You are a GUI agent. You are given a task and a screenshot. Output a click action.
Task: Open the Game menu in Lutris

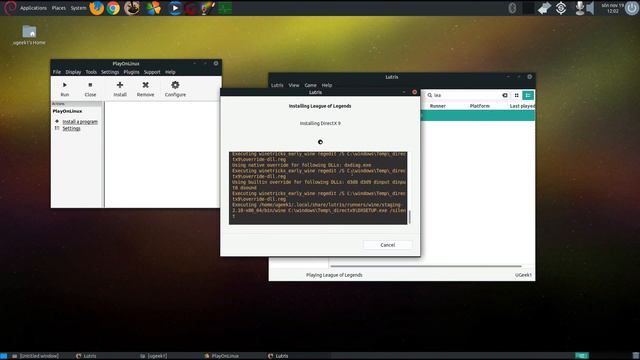pyautogui.click(x=311, y=85)
